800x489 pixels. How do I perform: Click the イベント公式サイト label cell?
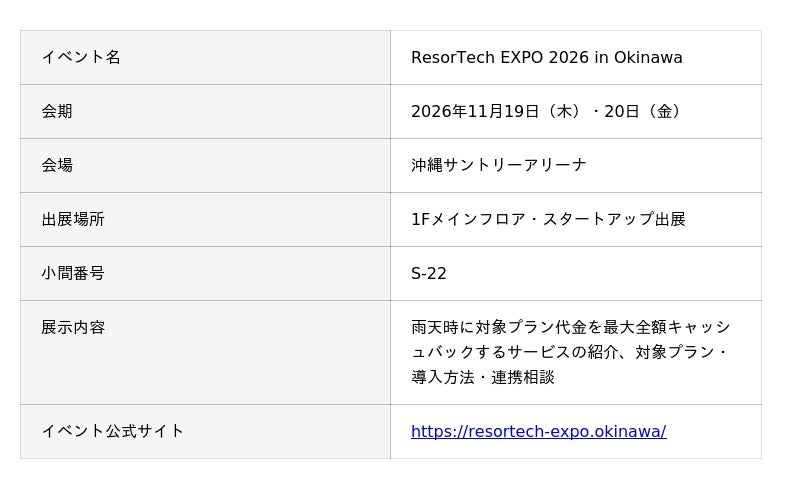205,432
